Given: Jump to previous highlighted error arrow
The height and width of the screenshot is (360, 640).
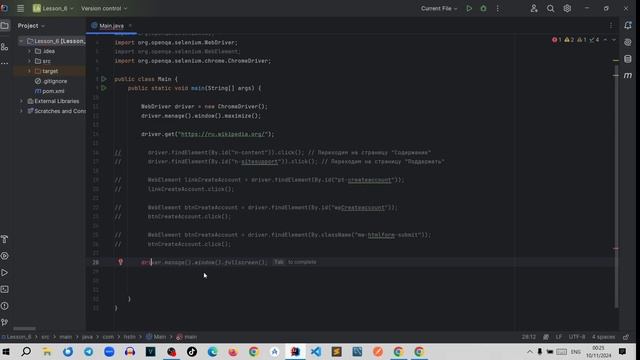Looking at the screenshot, I should click(x=605, y=40).
